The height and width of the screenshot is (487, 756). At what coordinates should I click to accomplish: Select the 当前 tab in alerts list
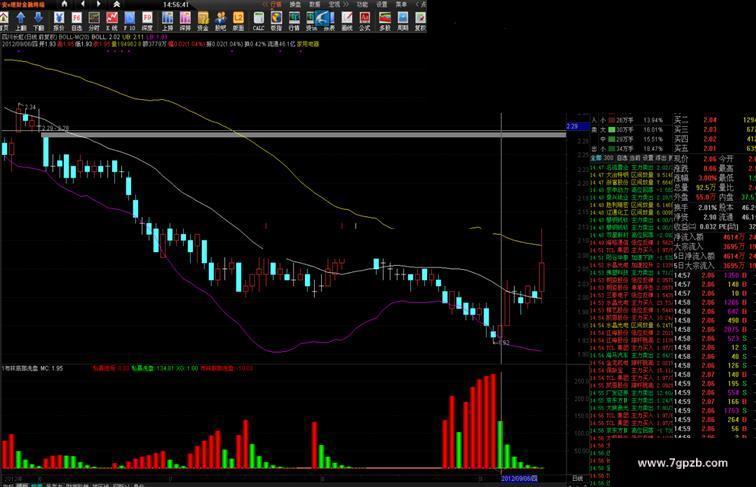pos(635,158)
